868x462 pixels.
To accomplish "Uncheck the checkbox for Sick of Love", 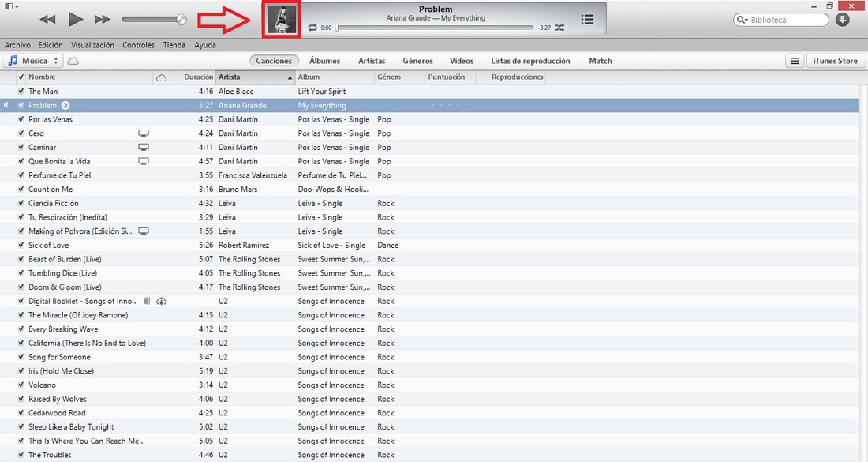I will [x=21, y=245].
